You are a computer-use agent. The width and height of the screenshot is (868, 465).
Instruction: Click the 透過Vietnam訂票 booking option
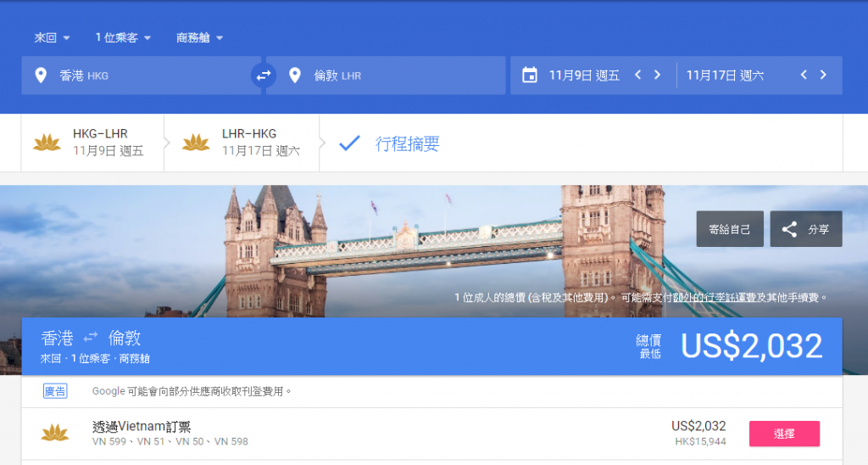click(x=142, y=427)
